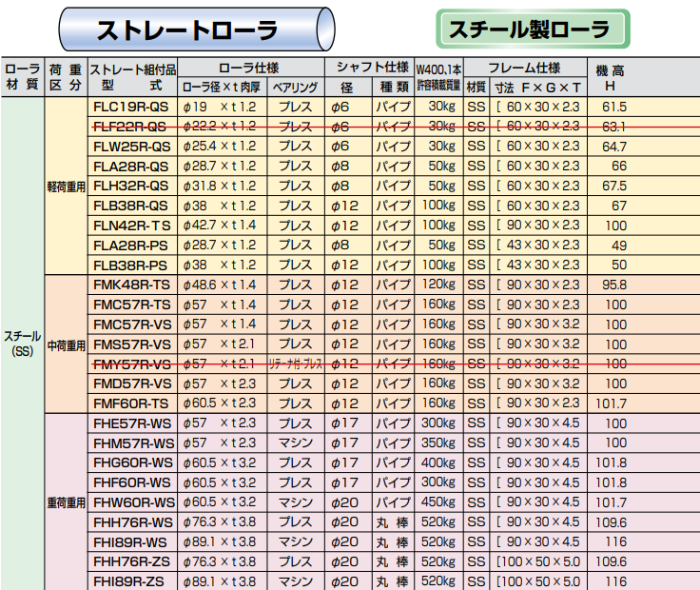
Task: Choose model FHE57R-WS
Action: (x=131, y=423)
